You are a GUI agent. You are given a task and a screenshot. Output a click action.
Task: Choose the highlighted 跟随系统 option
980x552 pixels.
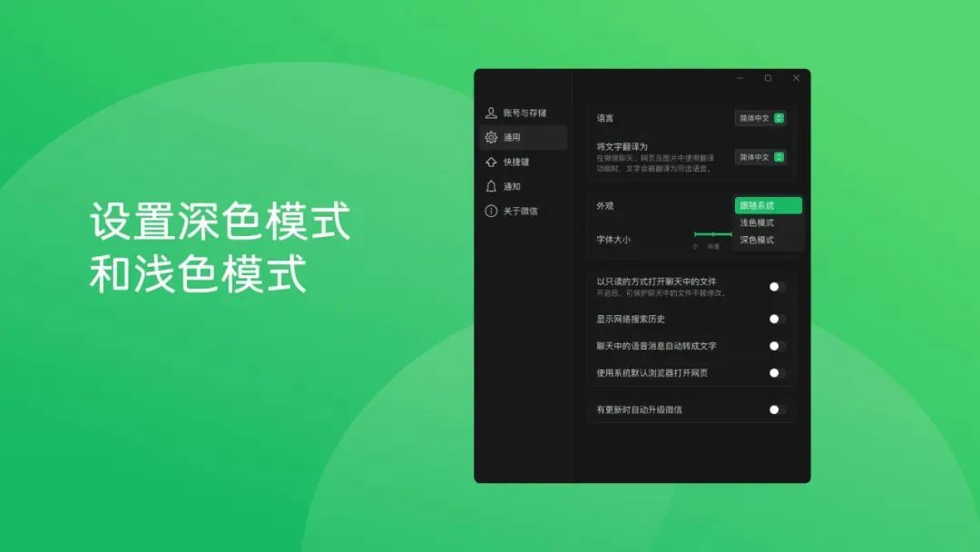tap(767, 205)
